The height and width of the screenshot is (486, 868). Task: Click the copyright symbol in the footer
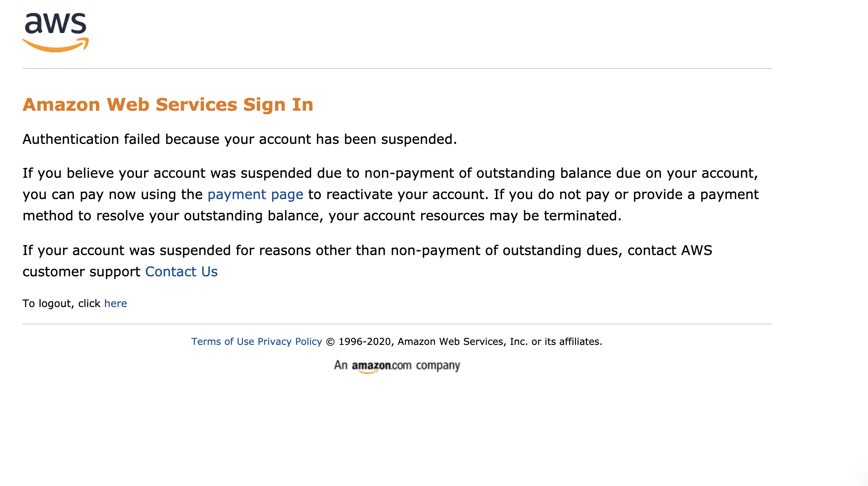[330, 342]
